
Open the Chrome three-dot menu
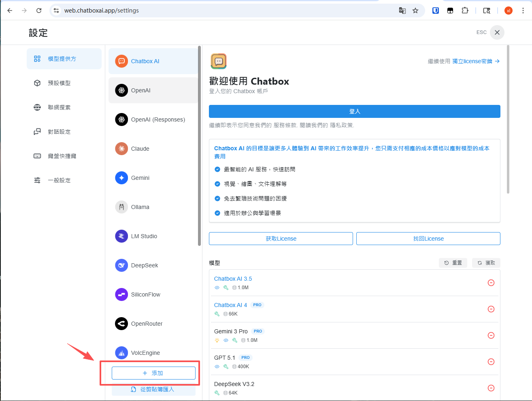point(523,11)
